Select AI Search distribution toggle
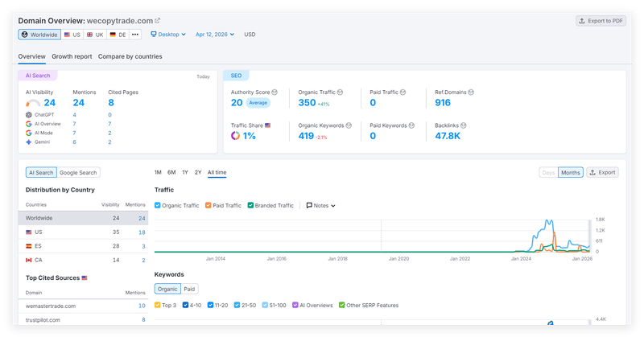 tap(41, 173)
